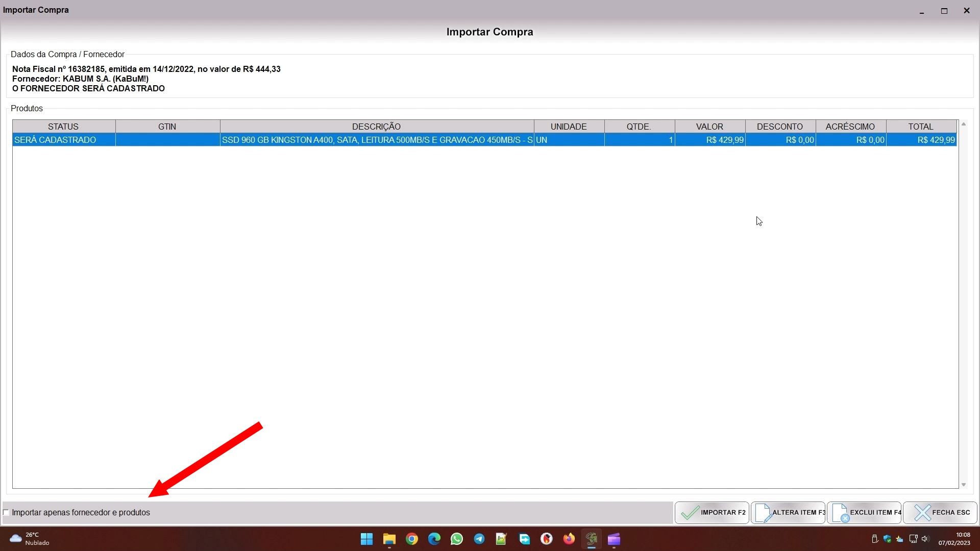The height and width of the screenshot is (551, 980).
Task: Select the SSD 960 GB KINGSTON description cell
Action: 377,140
